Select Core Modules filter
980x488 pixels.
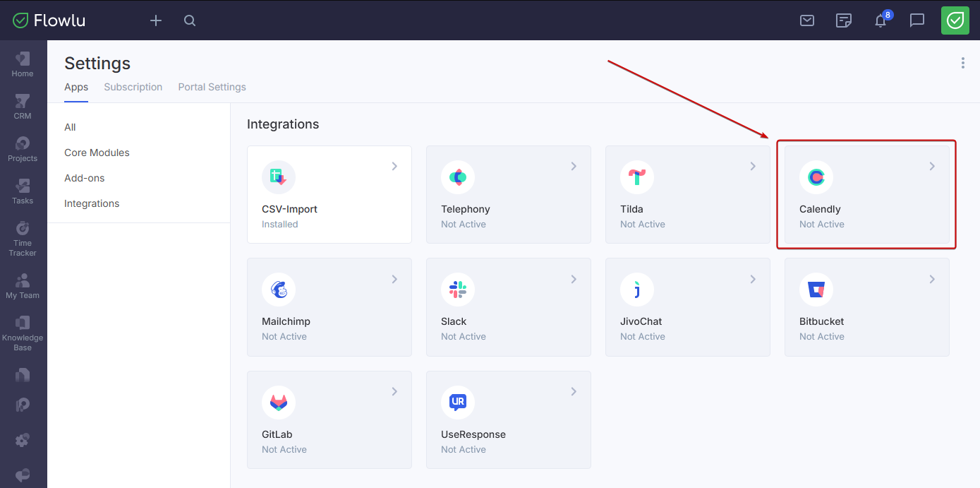point(97,153)
